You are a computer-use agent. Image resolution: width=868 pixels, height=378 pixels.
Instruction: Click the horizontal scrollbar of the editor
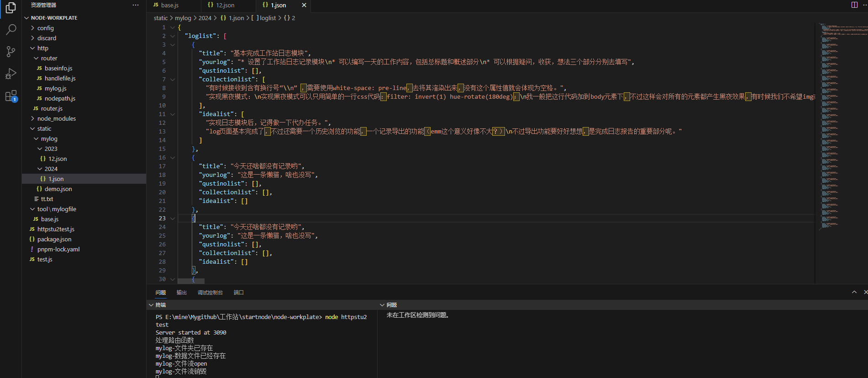pos(191,281)
